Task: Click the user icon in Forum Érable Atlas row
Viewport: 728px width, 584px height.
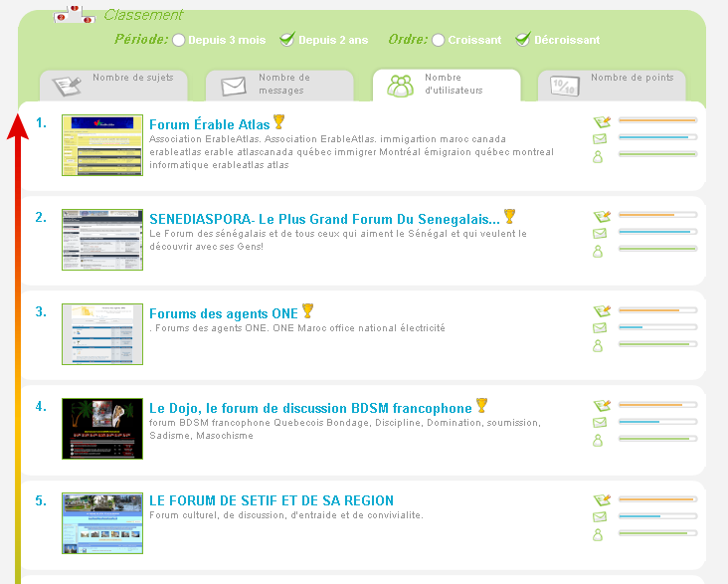Action: 598,157
